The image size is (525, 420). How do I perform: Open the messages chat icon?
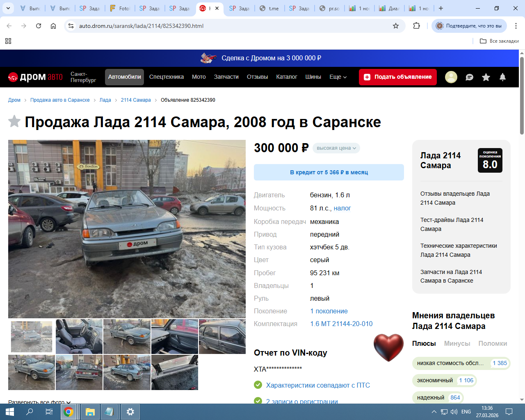[470, 77]
